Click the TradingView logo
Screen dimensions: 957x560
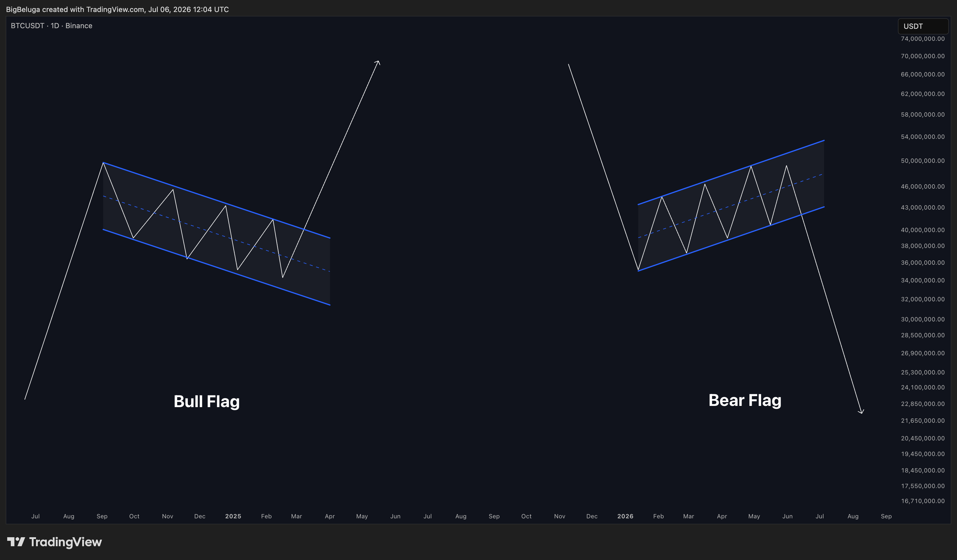pyautogui.click(x=54, y=542)
